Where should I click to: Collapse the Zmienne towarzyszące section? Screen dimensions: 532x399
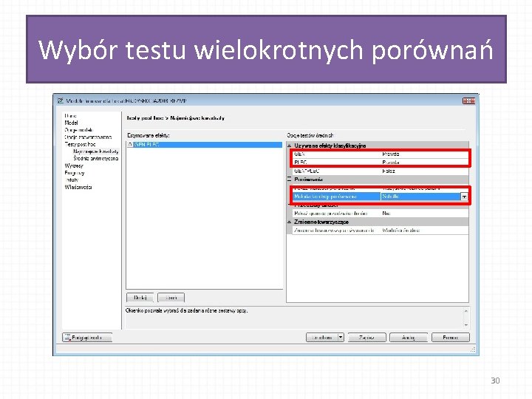tap(290, 222)
